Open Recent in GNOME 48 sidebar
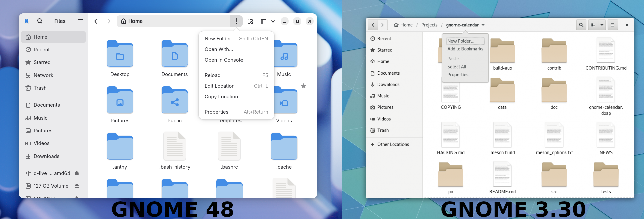 click(53, 50)
